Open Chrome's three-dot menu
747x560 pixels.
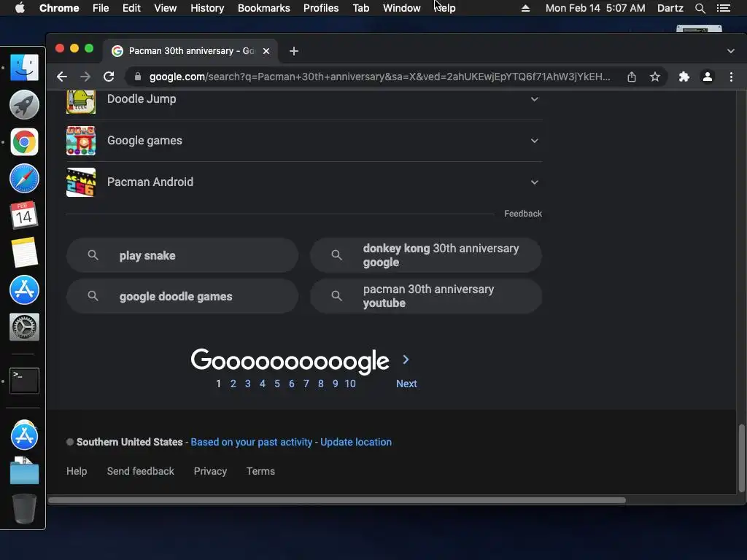731,77
